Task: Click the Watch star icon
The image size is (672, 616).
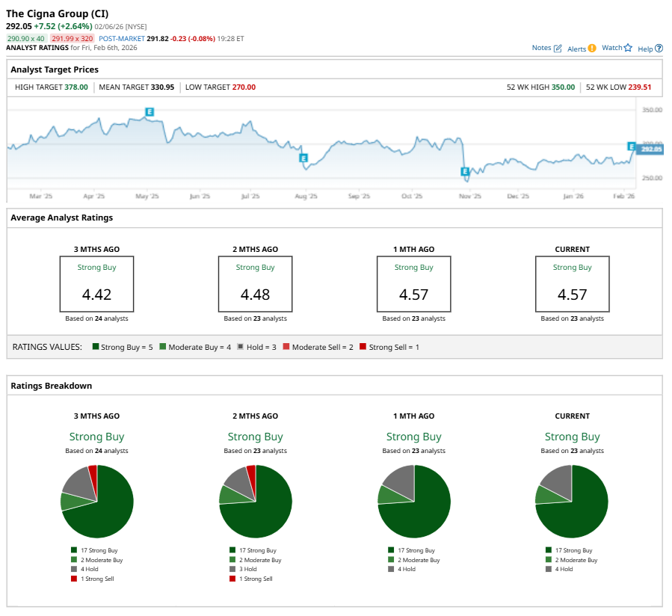Action: pos(628,49)
